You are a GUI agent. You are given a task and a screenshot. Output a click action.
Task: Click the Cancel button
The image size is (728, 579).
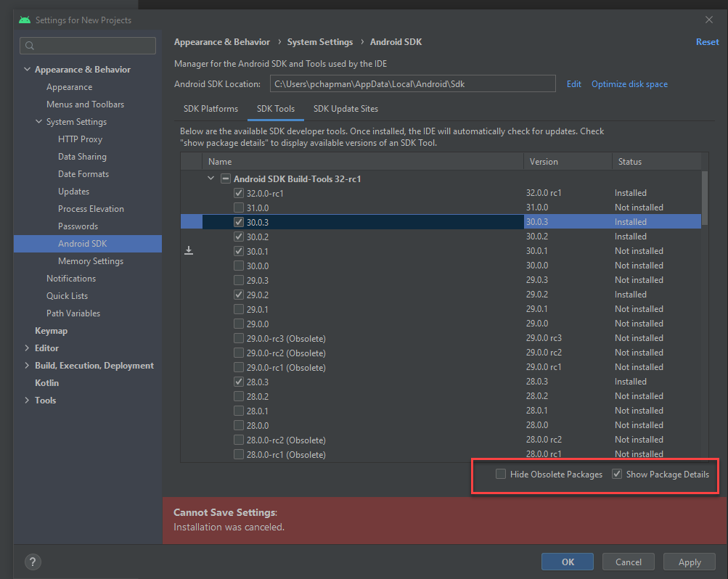(628, 562)
